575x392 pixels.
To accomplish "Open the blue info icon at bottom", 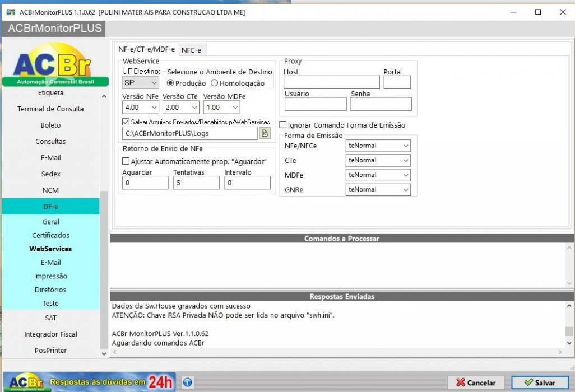I will 187,382.
